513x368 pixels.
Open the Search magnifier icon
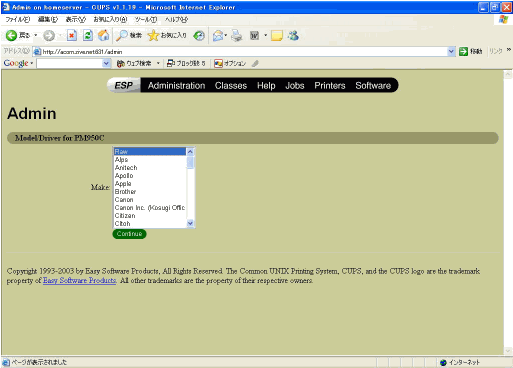(x=121, y=35)
